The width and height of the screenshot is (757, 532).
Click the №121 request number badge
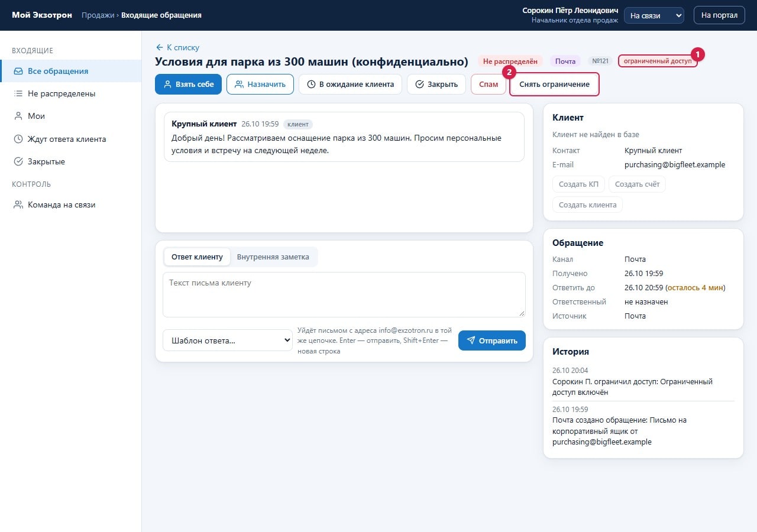coord(600,61)
